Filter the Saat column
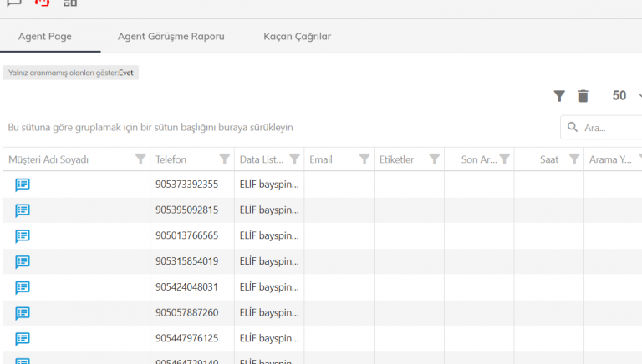Image resolution: width=642 pixels, height=364 pixels. coord(574,159)
